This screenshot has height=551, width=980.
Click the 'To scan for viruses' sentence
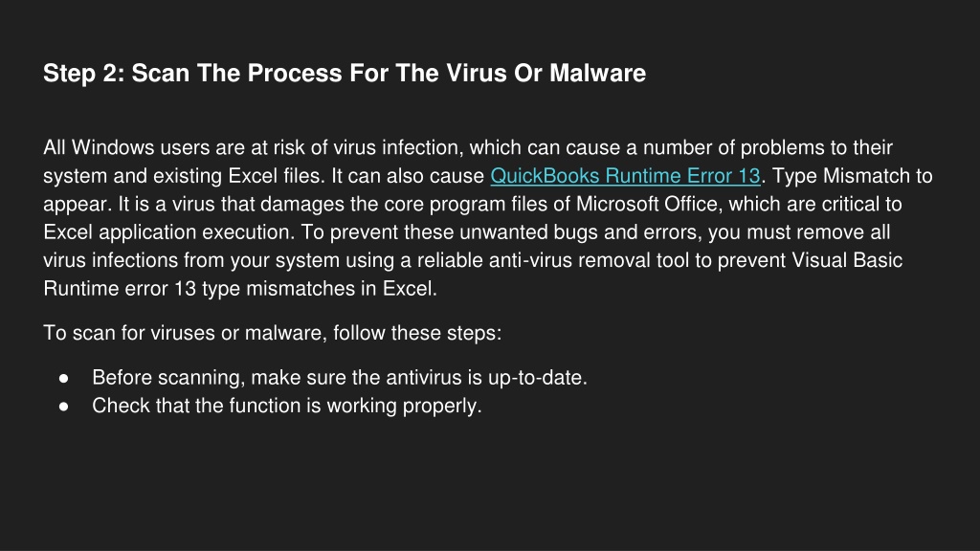point(273,333)
